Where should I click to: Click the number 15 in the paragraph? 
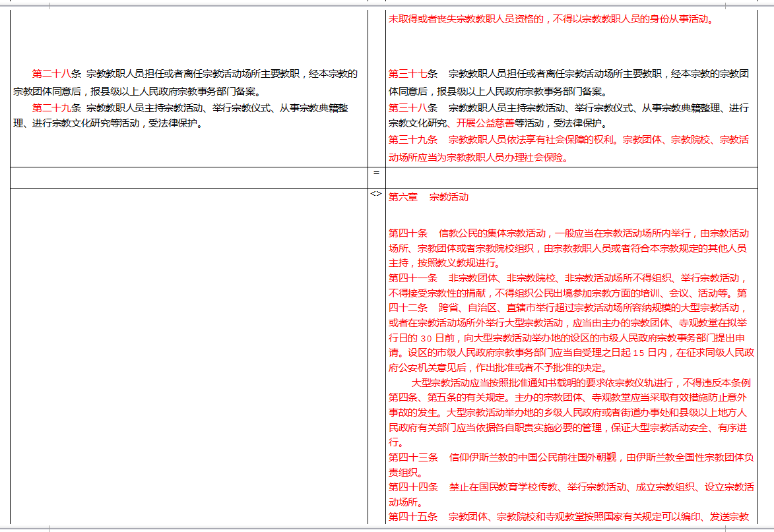(x=637, y=353)
